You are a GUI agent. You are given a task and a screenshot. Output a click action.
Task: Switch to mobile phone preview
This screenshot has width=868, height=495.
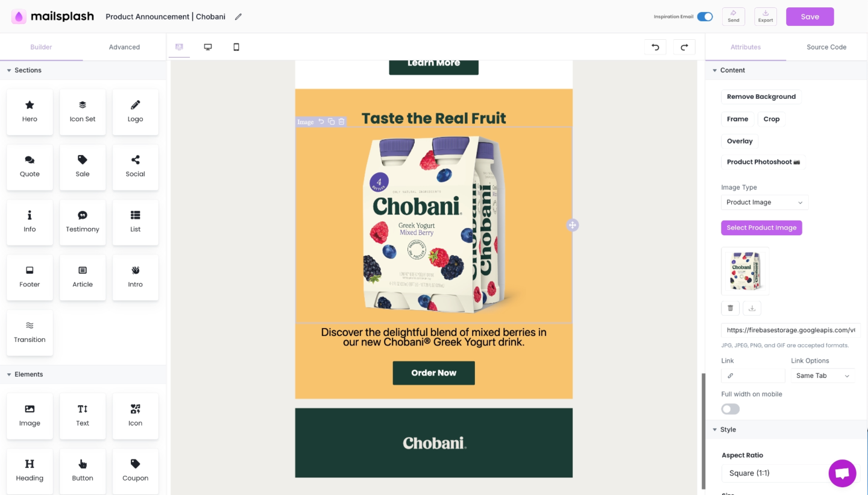coord(236,47)
